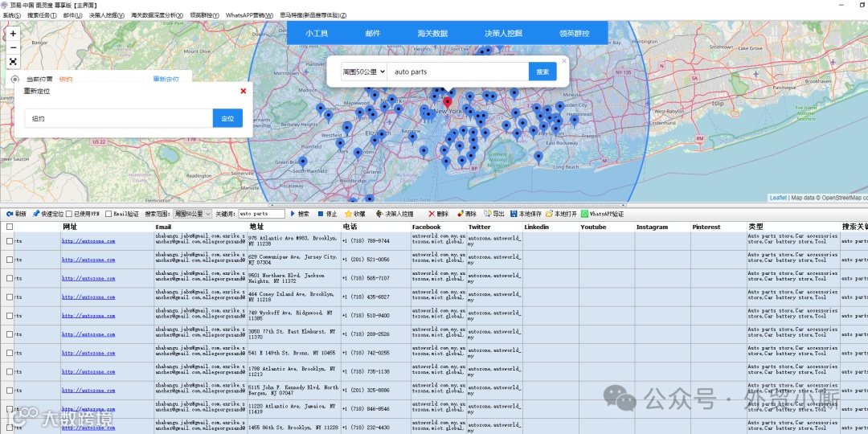
Task: Toggle the map fullscreen icon
Action: click(x=13, y=61)
